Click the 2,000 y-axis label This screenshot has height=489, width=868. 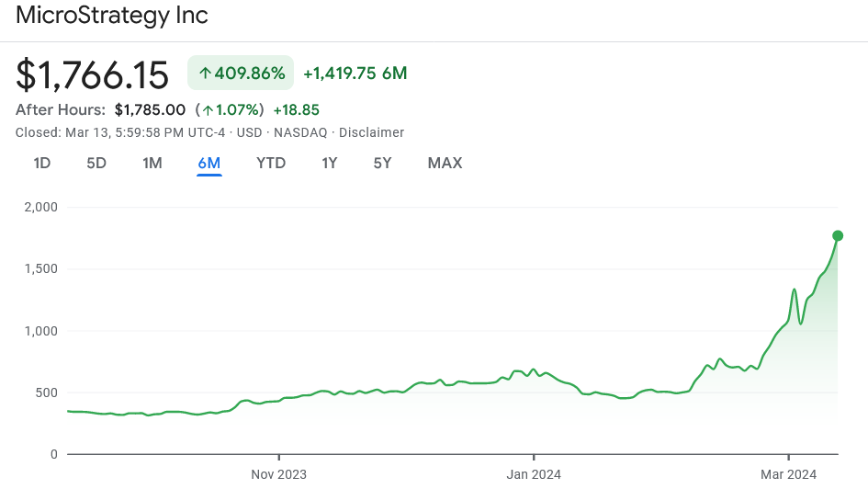click(x=40, y=208)
